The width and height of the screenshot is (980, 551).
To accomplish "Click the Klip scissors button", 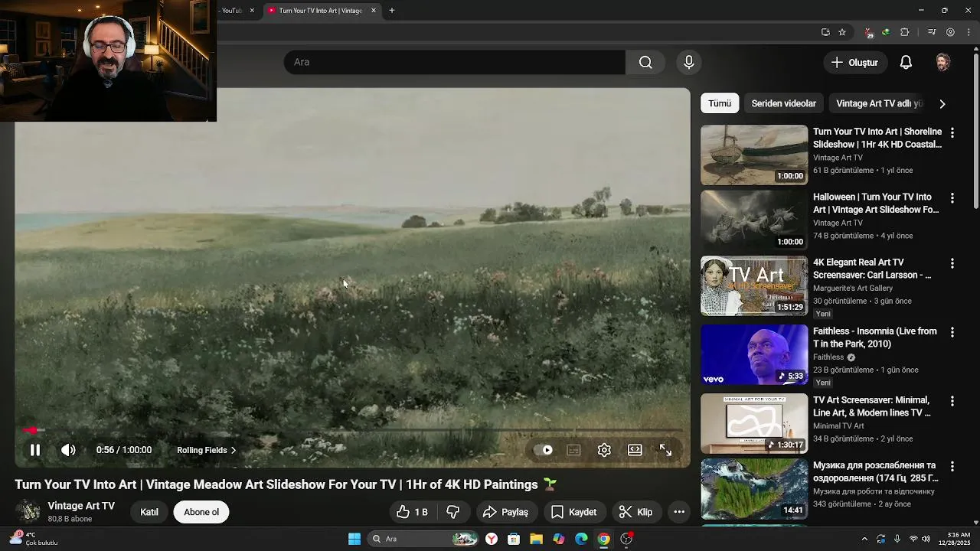I will click(x=635, y=512).
